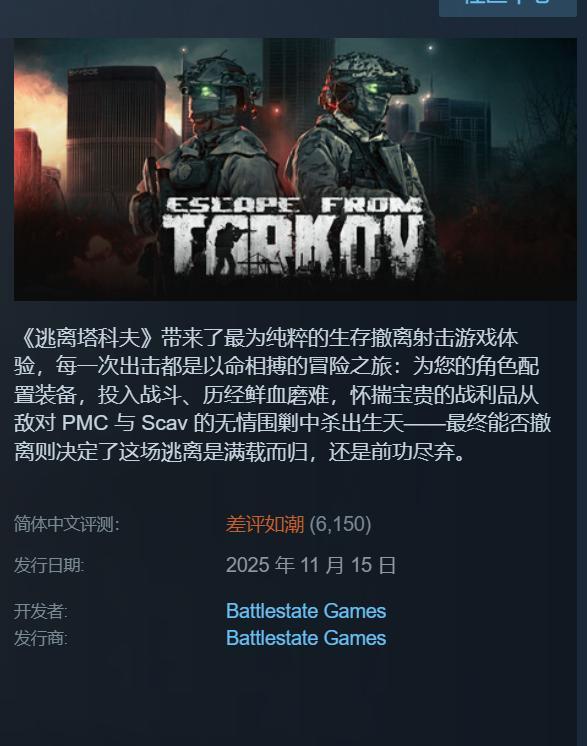Click the 发行日期 label
The width and height of the screenshot is (587, 746).
coord(49,565)
